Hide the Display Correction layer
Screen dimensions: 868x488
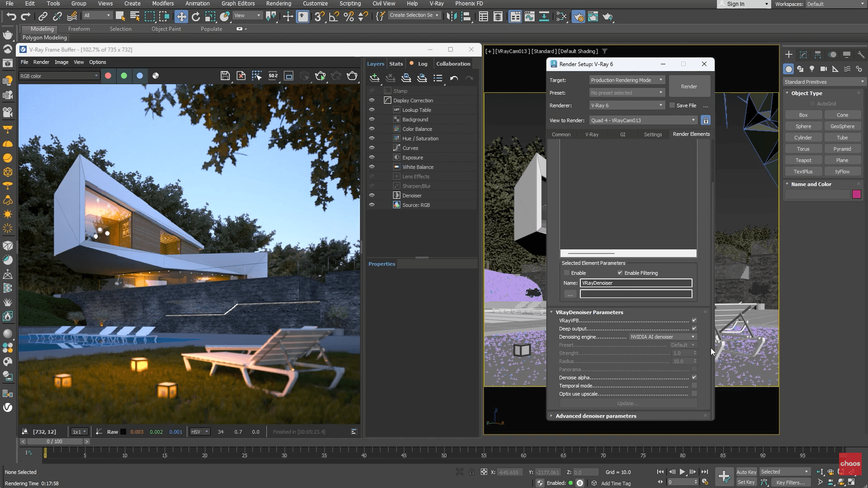372,100
